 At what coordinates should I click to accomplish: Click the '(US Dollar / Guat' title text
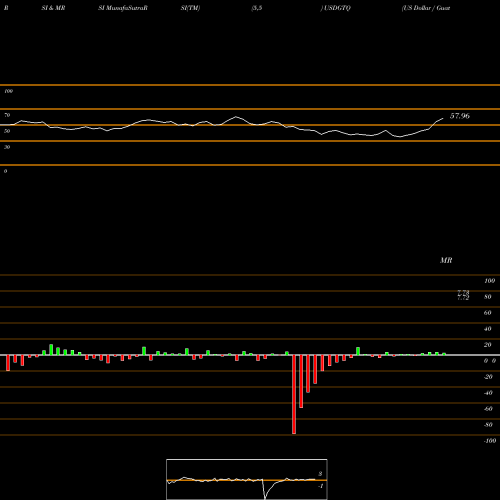(426, 8)
